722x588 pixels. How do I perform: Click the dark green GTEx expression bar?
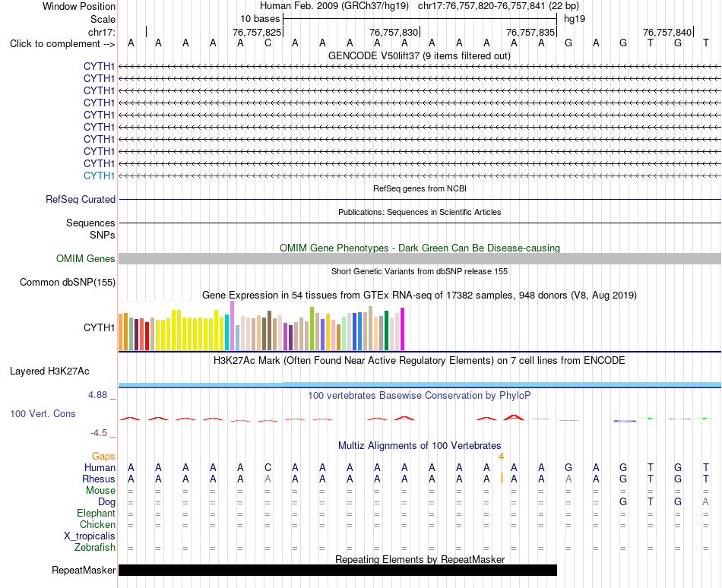[x=386, y=330]
